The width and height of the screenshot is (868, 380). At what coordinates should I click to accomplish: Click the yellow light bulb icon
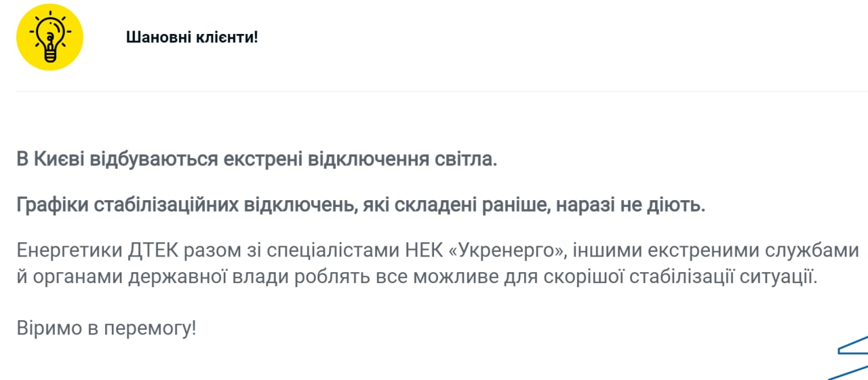coord(50,37)
